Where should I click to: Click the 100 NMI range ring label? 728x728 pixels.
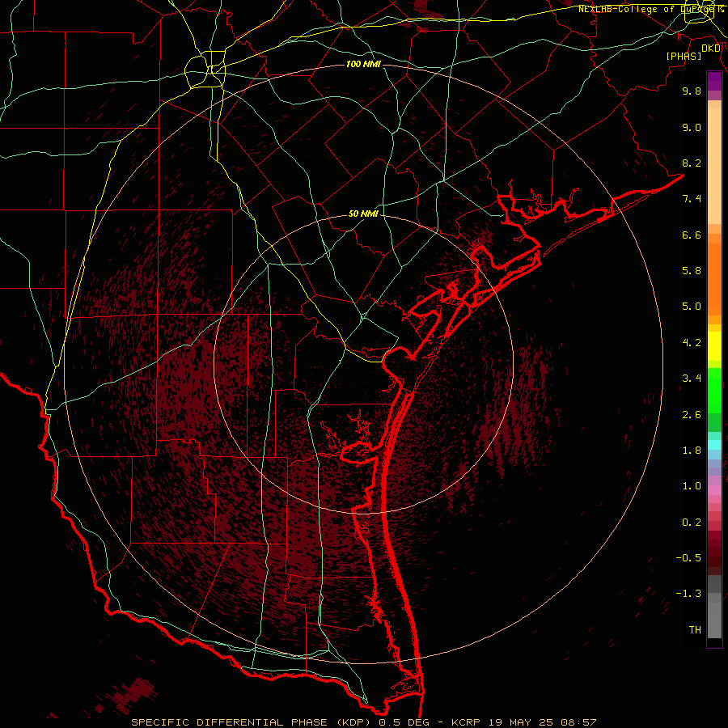[x=363, y=64]
